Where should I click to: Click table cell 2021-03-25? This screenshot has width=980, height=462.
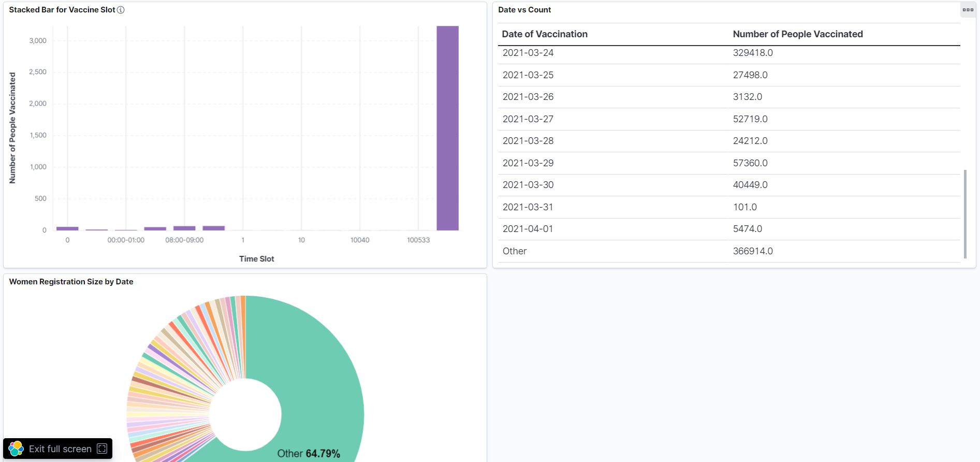(528, 75)
